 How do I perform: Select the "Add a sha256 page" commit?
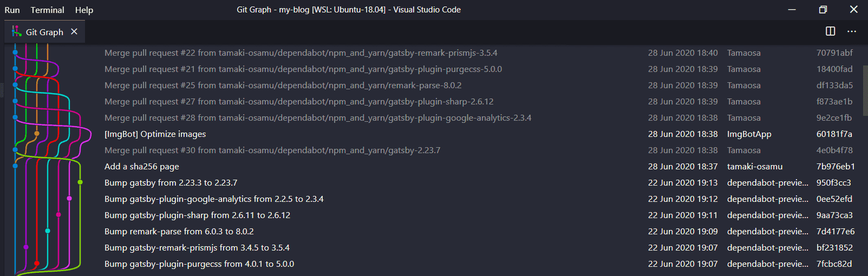pyautogui.click(x=142, y=167)
